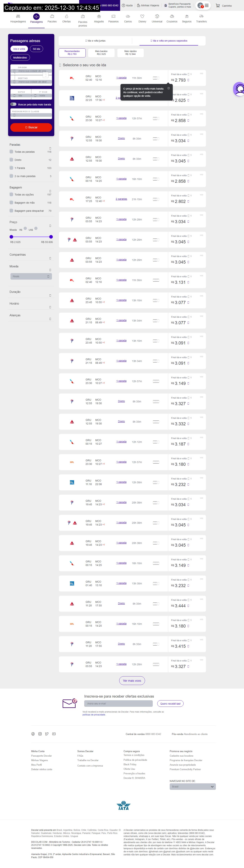This screenshot has width=244, height=868.
Task: Open the Carros car rental icon
Action: tap(128, 16)
